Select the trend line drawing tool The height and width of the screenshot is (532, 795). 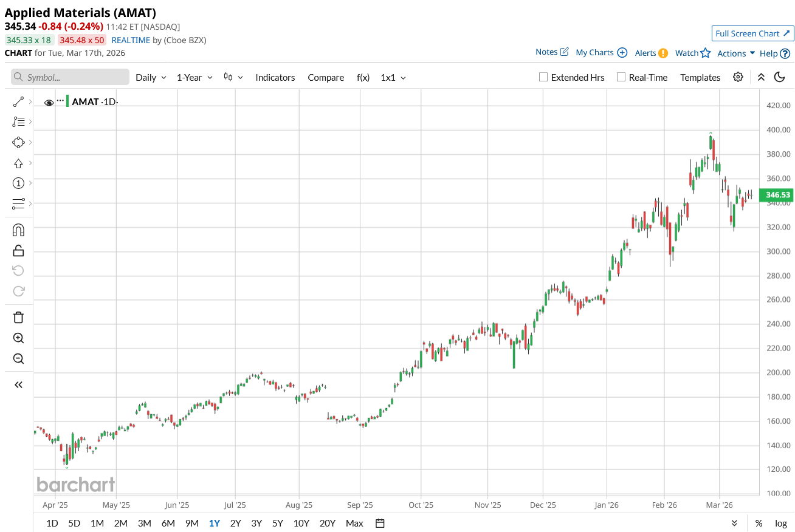18,101
